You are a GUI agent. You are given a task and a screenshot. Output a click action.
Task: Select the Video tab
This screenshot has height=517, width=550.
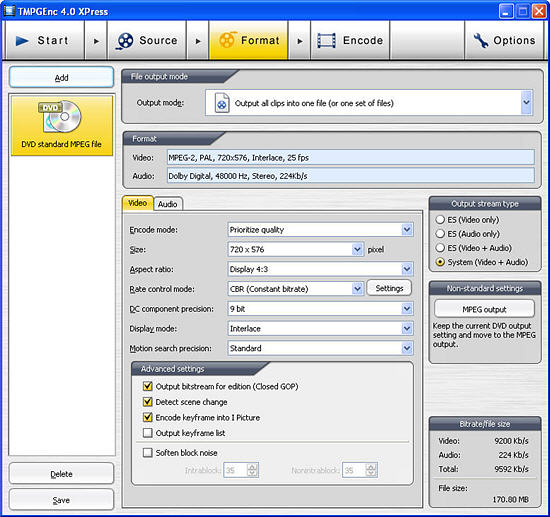pyautogui.click(x=138, y=203)
